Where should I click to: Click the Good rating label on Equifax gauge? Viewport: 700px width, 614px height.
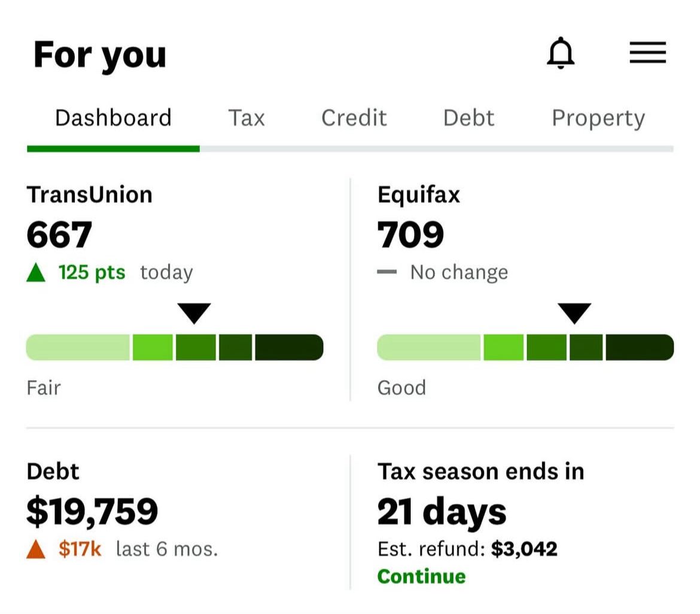[402, 388]
